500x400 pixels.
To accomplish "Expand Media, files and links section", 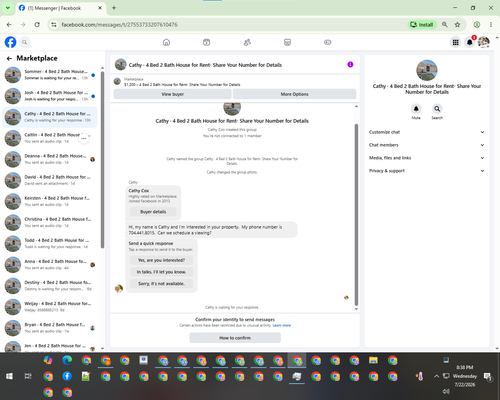I will [427, 158].
